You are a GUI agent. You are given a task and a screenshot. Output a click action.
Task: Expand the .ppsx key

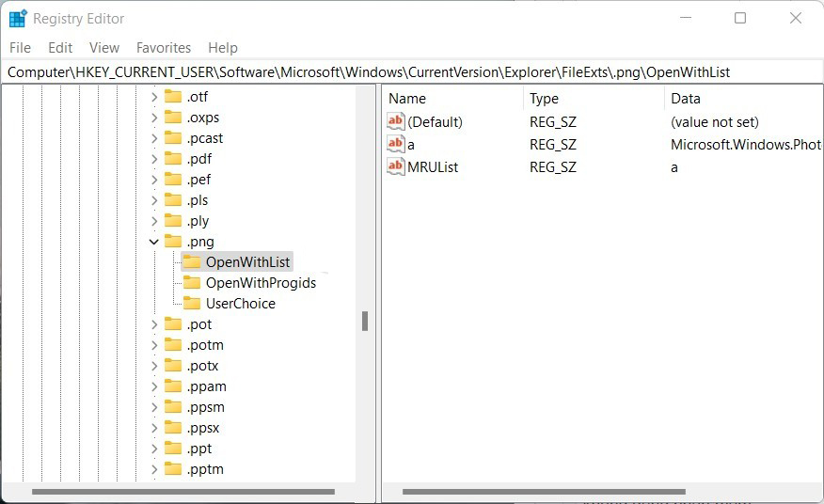click(154, 428)
